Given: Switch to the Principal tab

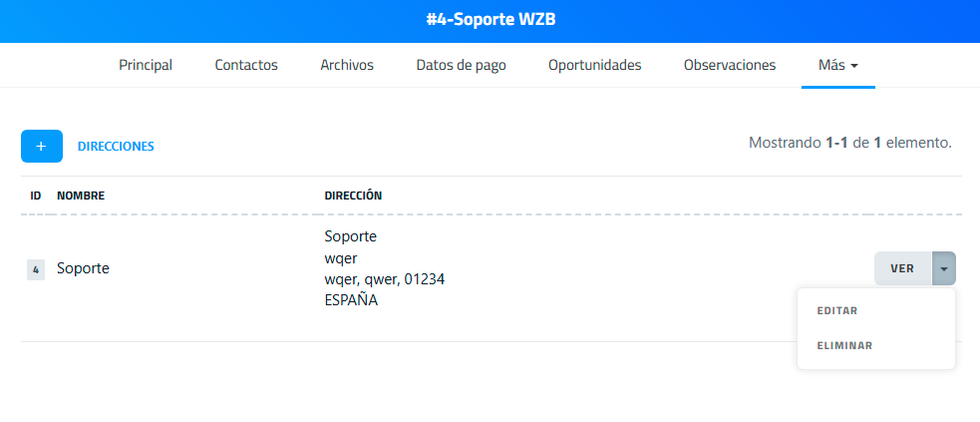Looking at the screenshot, I should coord(146,65).
